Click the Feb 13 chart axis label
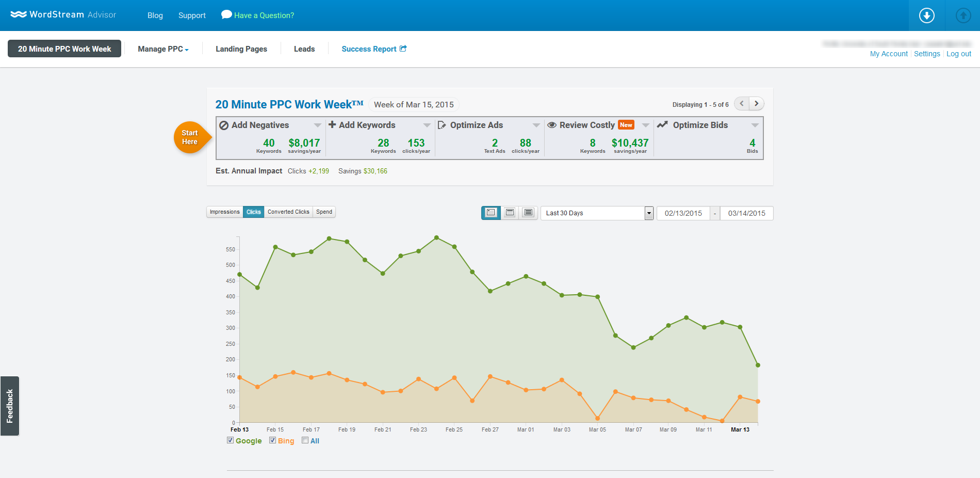The height and width of the screenshot is (478, 980). pos(239,429)
